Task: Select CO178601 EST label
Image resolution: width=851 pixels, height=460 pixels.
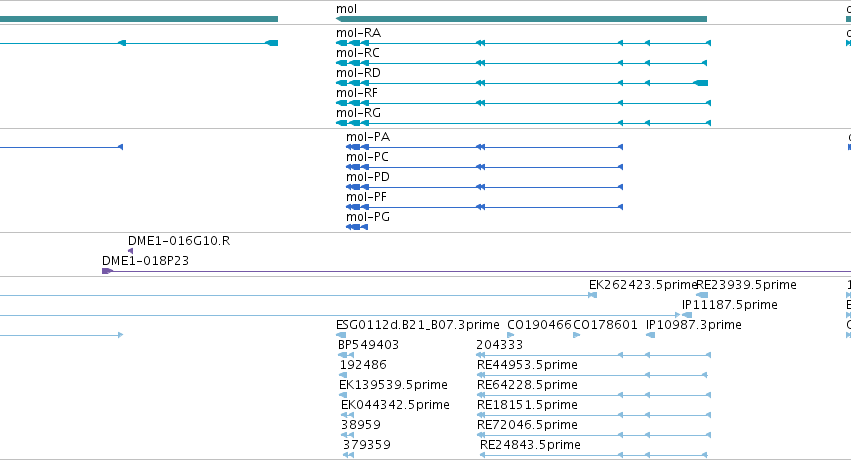Action: click(605, 325)
